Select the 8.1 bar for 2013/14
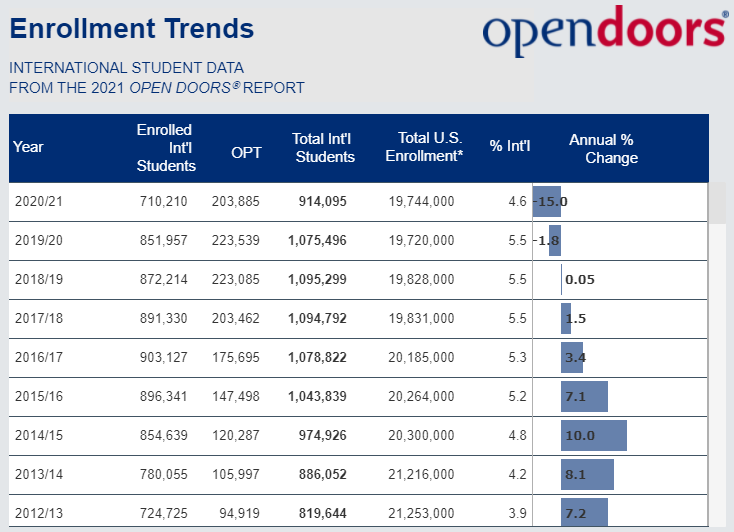734x532 pixels. 587,474
